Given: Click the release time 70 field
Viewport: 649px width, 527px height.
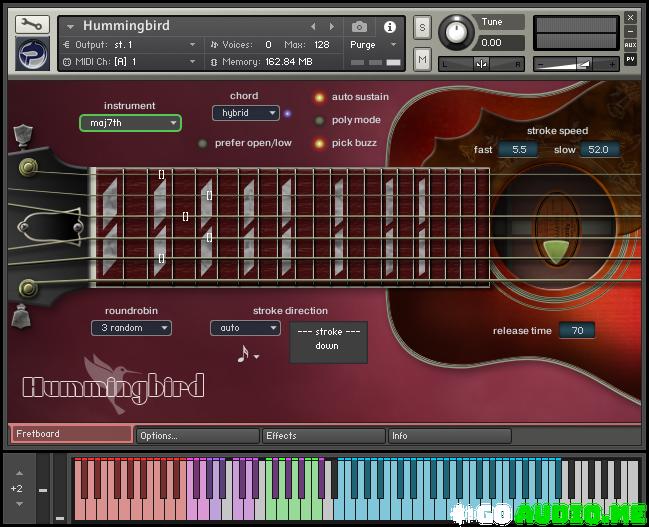Looking at the screenshot, I should click(x=577, y=330).
